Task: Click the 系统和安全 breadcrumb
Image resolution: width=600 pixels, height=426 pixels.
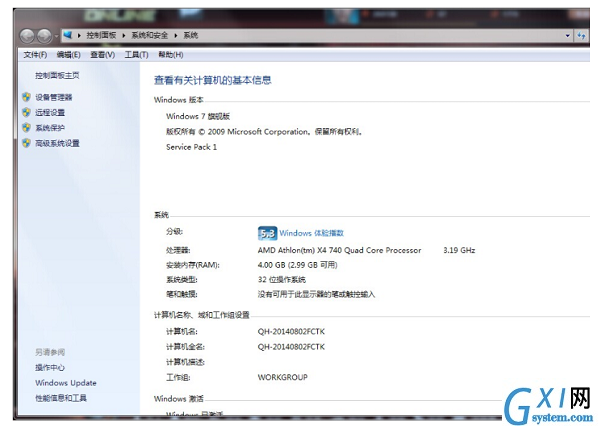Action: click(x=150, y=35)
